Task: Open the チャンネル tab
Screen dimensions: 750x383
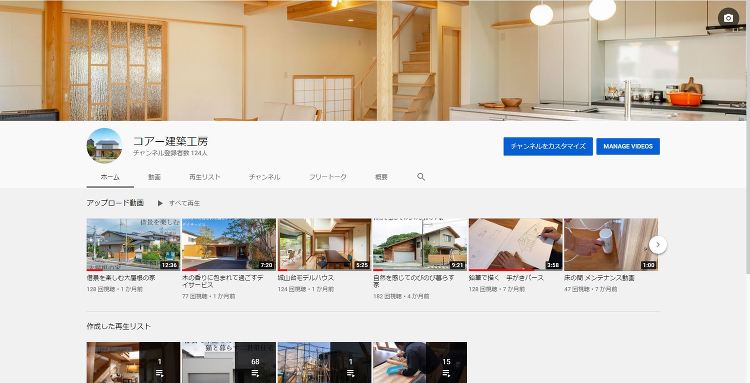Action: point(265,177)
